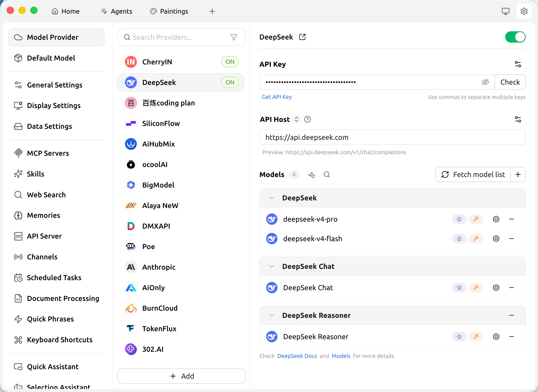Open Display Settings
The image size is (538, 392).
(x=56, y=105)
